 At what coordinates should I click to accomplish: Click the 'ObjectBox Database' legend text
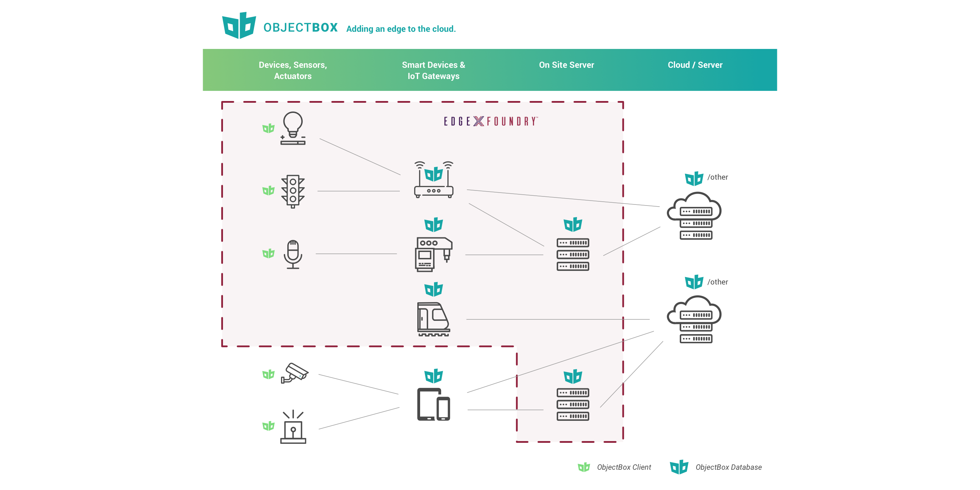coord(728,467)
